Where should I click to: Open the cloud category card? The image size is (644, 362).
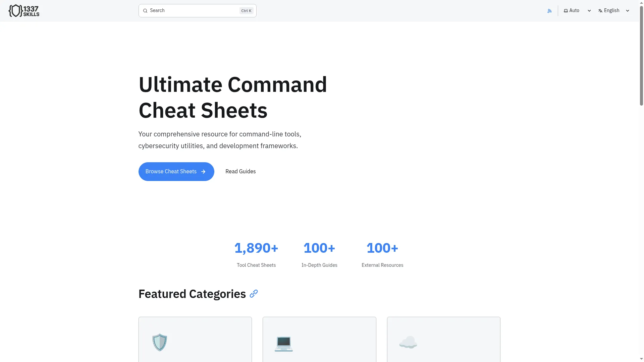point(443,339)
